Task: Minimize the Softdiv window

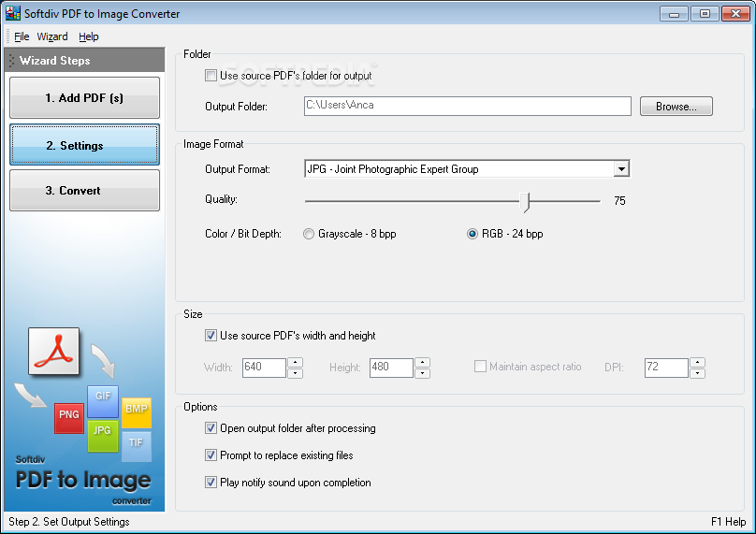Action: point(674,14)
